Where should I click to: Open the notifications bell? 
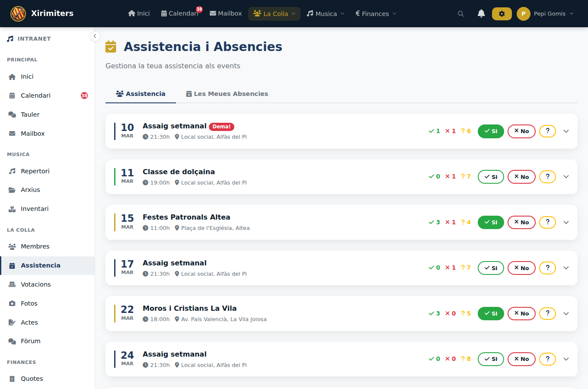[x=481, y=14]
